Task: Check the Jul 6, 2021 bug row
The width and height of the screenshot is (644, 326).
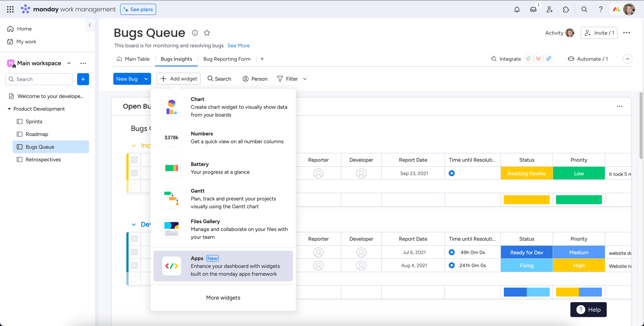Action: (x=135, y=252)
